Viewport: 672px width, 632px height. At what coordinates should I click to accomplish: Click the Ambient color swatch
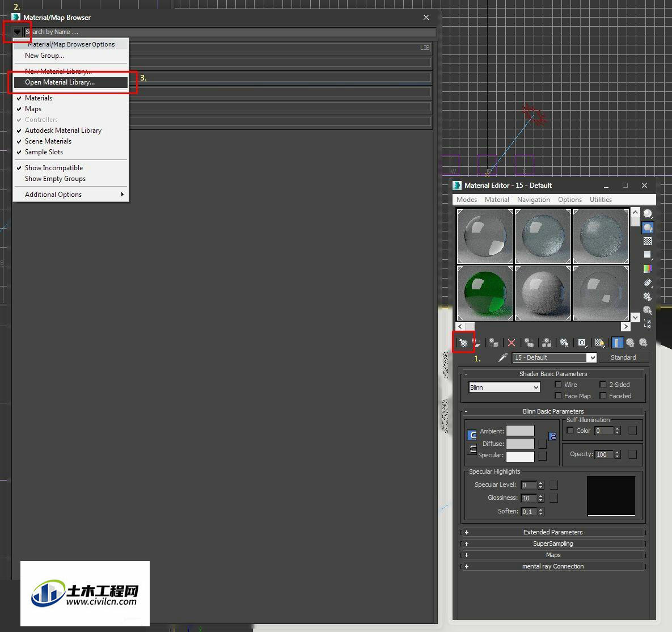[520, 431]
